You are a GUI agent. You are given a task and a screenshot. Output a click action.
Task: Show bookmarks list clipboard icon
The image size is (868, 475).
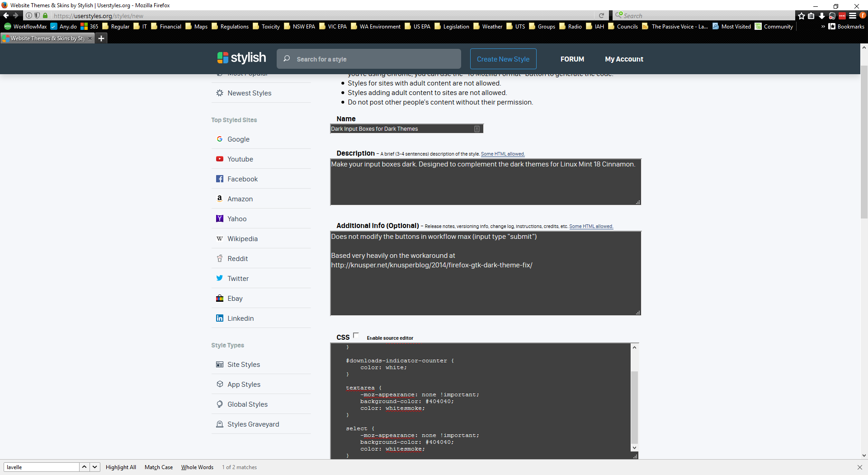[811, 16]
